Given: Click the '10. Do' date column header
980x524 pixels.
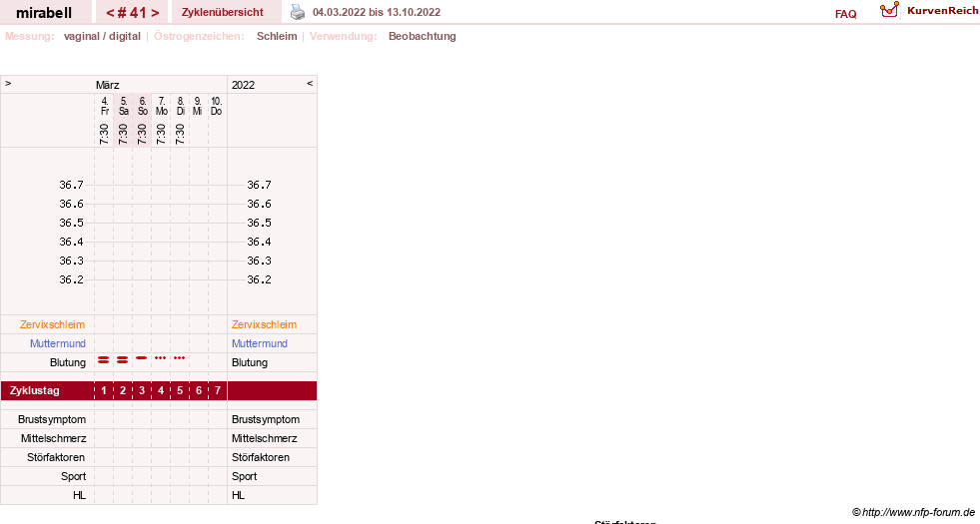Looking at the screenshot, I should pos(216,106).
